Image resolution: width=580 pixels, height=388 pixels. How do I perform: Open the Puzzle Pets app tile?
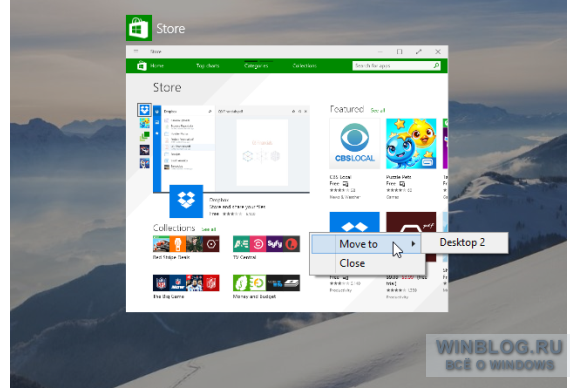coord(411,144)
